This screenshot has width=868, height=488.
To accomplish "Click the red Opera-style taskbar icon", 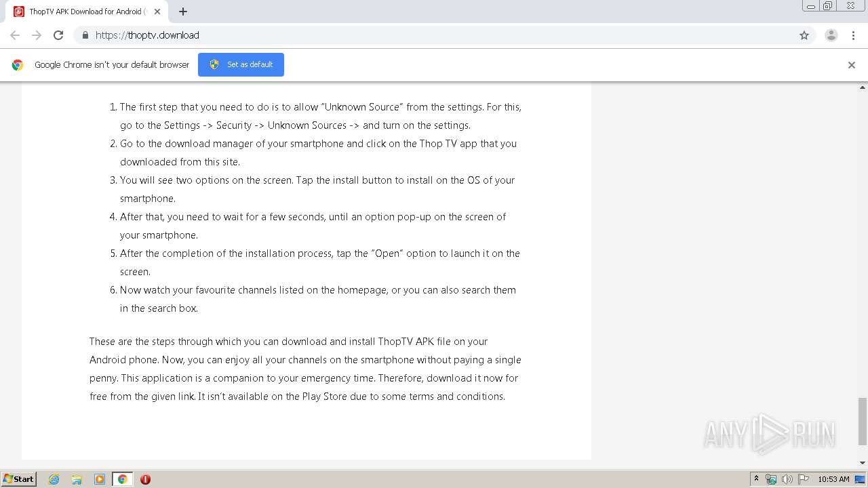I will click(x=145, y=479).
